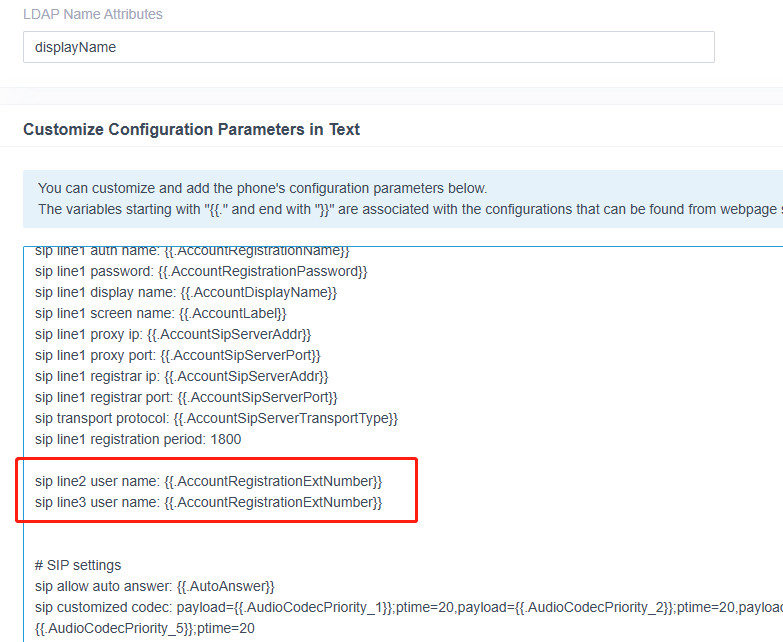The height and width of the screenshot is (642, 783).
Task: Click the sip line3 user name line
Action: pos(208,502)
